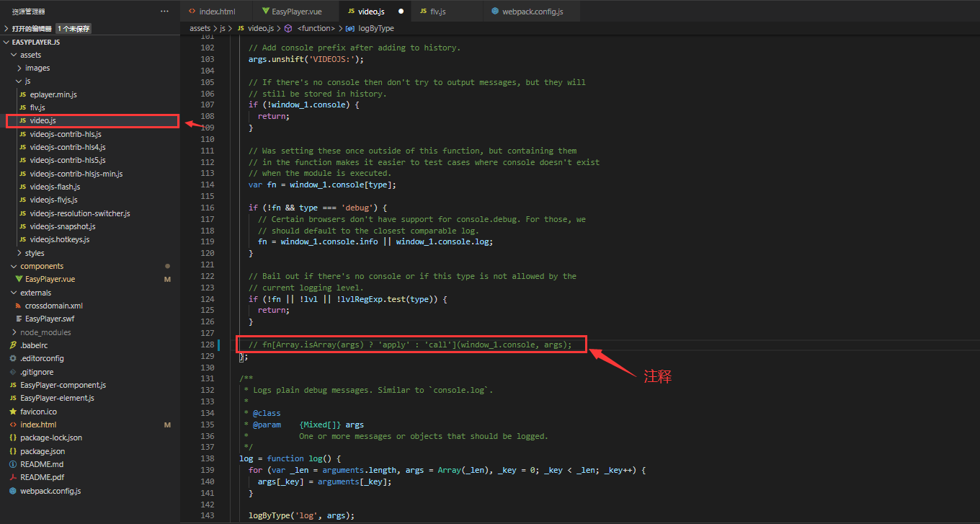Open eplayer.min.js in explorer
Screen dimensions: 980x524
coord(53,94)
